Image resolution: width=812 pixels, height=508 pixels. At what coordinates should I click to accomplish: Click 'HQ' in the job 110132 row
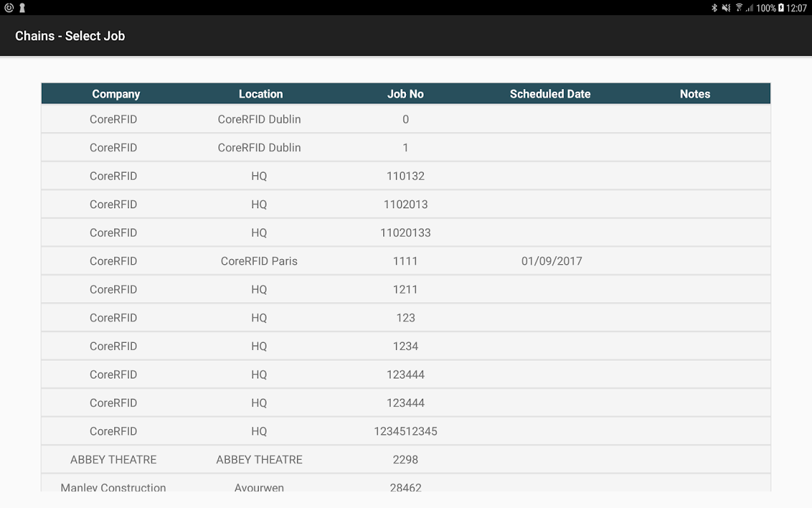[259, 176]
